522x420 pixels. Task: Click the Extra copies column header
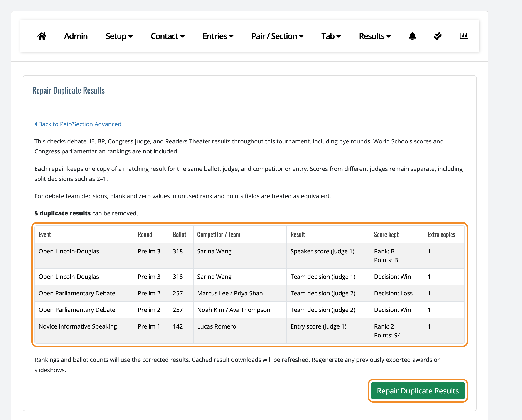click(444, 235)
